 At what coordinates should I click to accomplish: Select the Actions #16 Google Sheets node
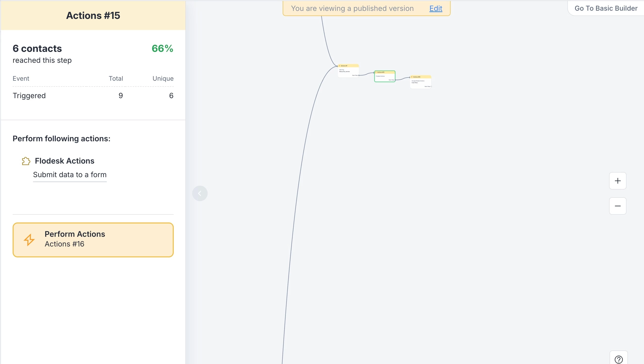(421, 82)
